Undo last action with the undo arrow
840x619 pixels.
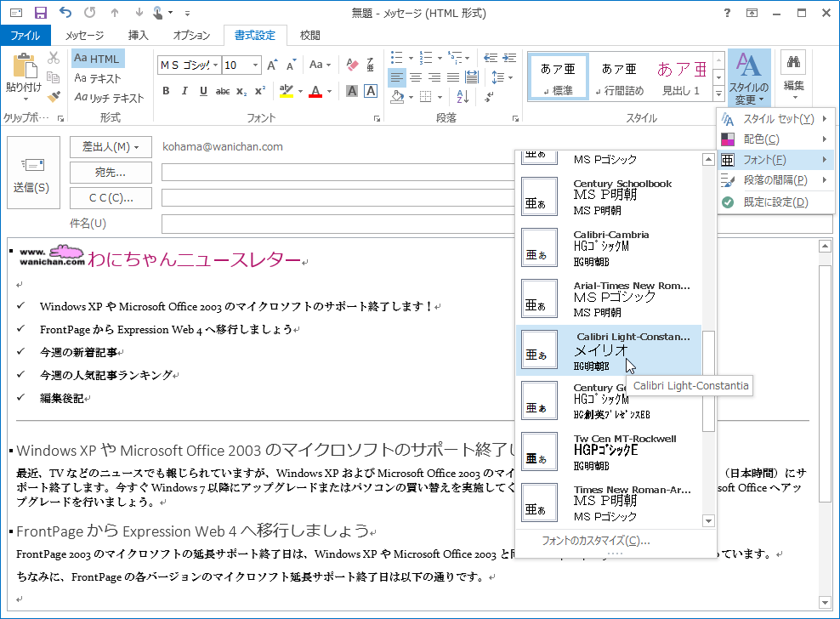(x=65, y=12)
